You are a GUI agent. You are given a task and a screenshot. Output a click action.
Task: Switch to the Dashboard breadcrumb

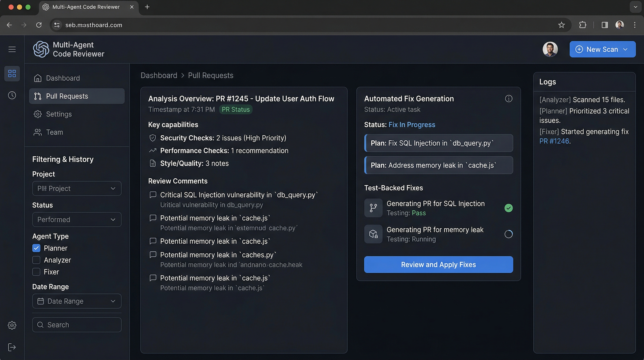[159, 75]
